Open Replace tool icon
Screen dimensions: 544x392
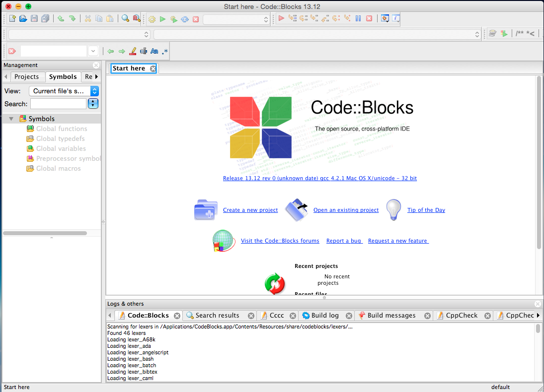(x=136, y=18)
